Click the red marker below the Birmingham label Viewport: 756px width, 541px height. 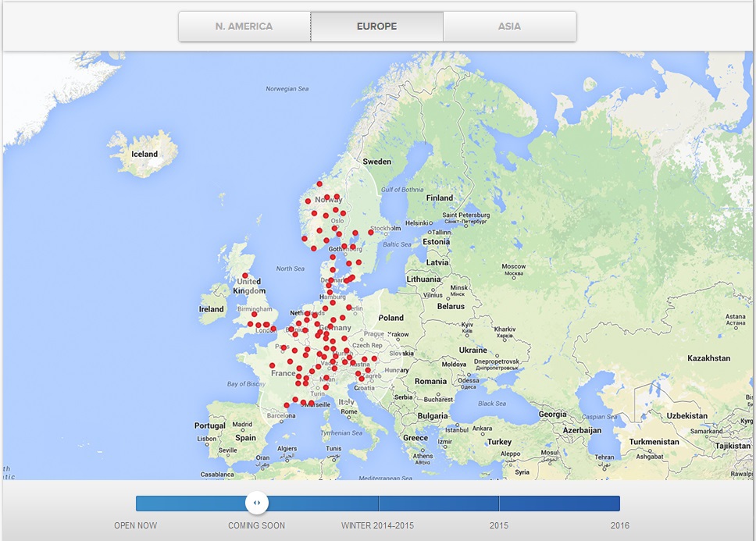click(254, 314)
